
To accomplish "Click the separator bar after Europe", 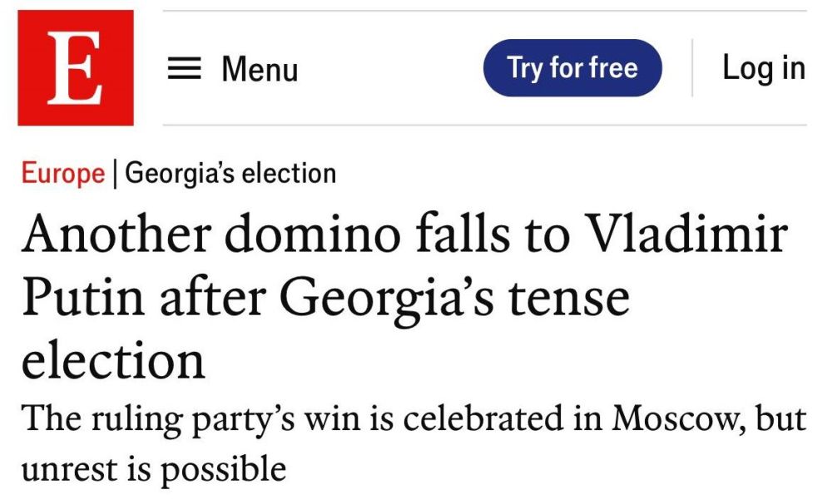I will (x=115, y=174).
